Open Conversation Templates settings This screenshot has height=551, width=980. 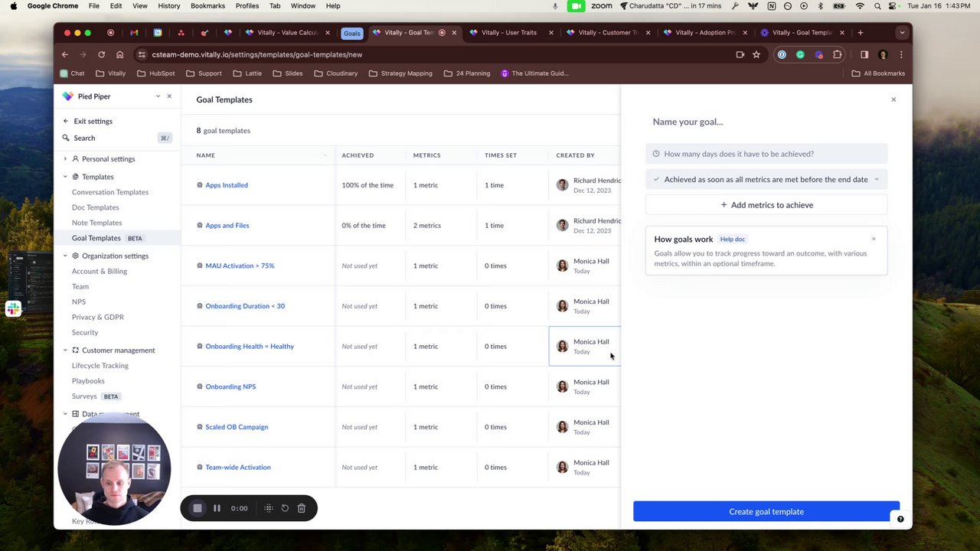(x=110, y=192)
